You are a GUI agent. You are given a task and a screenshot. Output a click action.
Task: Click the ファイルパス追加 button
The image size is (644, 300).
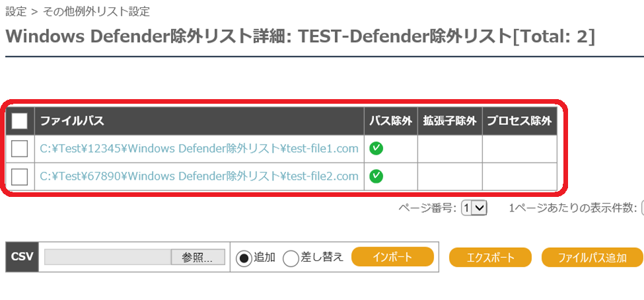(592, 257)
